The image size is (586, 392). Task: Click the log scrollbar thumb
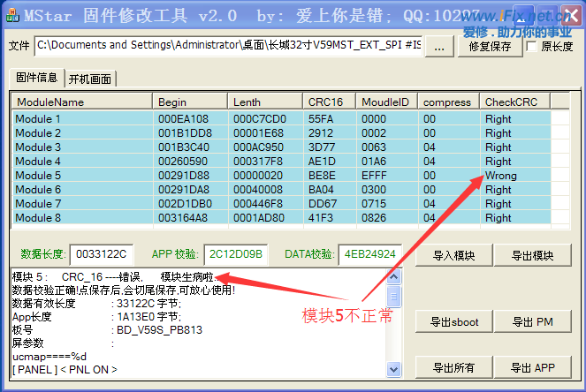(x=393, y=297)
